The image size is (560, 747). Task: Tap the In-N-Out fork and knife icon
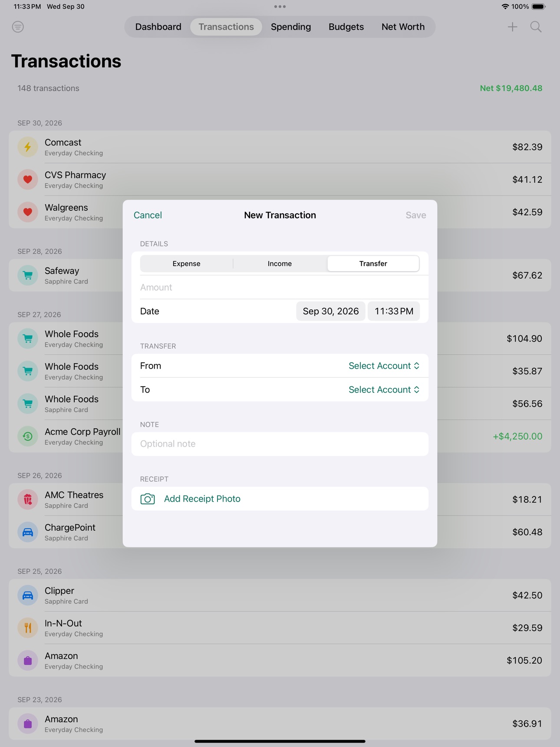[28, 628]
